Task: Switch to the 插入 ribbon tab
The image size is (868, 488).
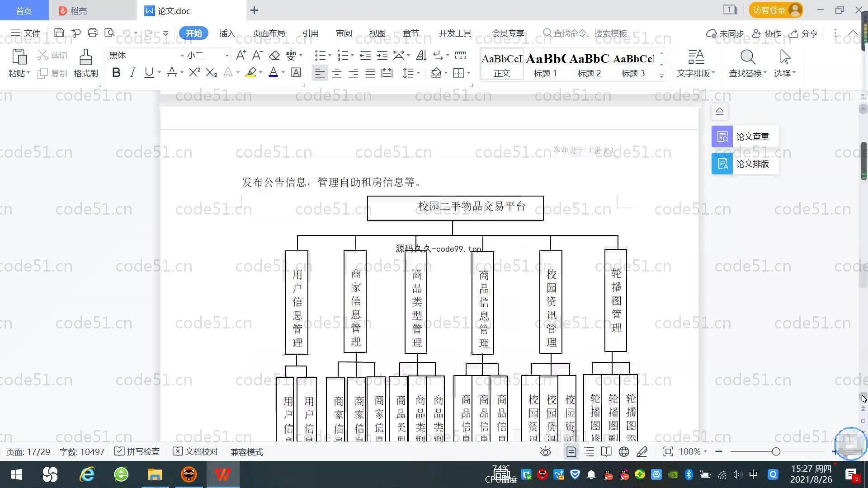Action: tap(227, 33)
